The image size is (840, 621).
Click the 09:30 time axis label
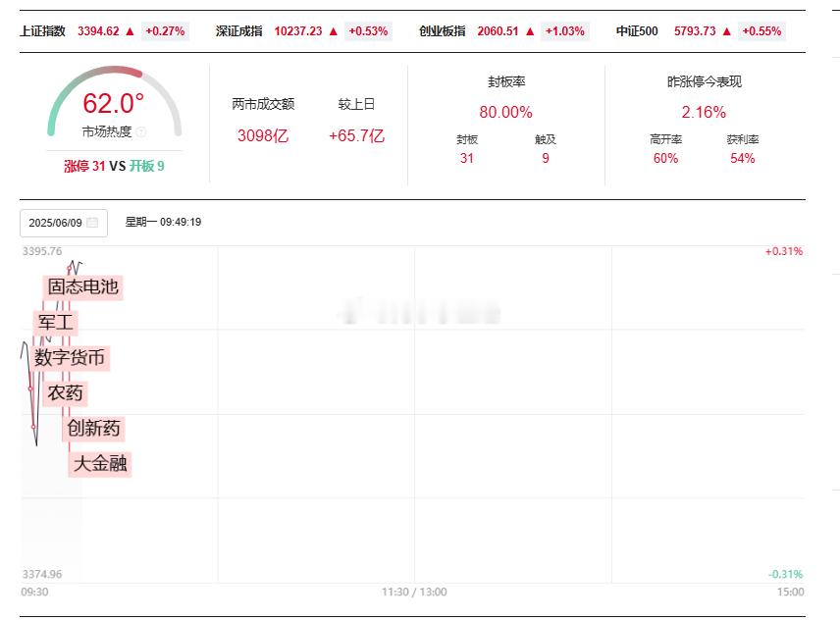pos(34,593)
